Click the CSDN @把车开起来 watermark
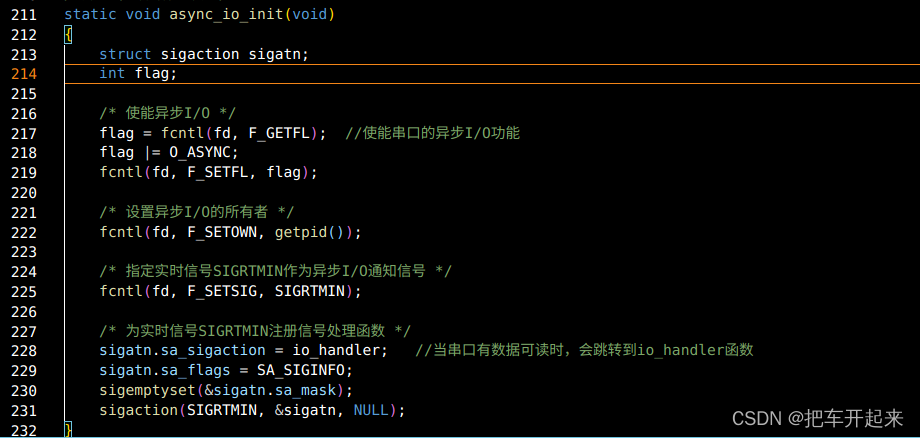Viewport: 920px width, 438px height. [x=818, y=418]
